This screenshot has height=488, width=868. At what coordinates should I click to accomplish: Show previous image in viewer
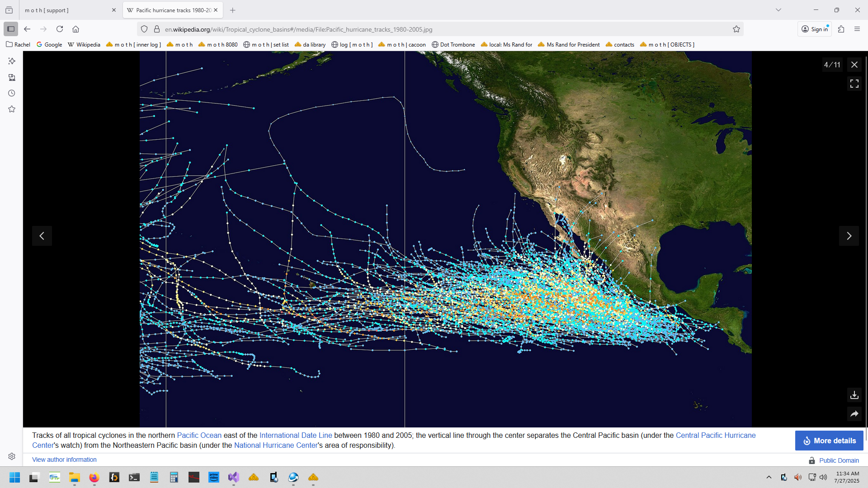[42, 236]
